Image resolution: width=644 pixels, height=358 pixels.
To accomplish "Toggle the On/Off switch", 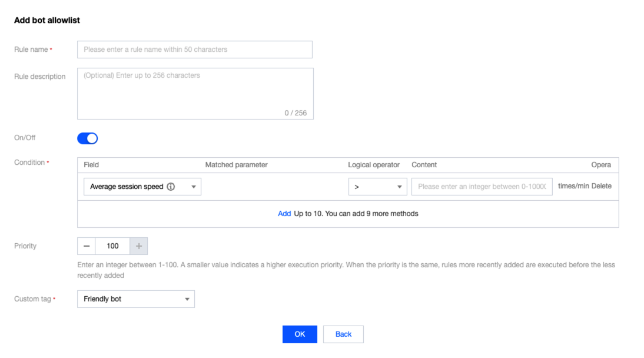I will [x=88, y=138].
